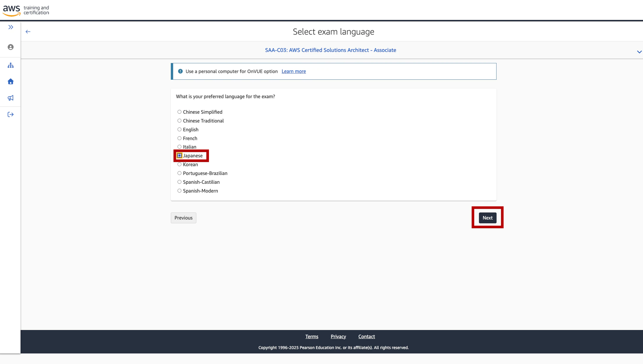The width and height of the screenshot is (643, 364).
Task: Select Chinese Simplified language
Action: click(179, 112)
